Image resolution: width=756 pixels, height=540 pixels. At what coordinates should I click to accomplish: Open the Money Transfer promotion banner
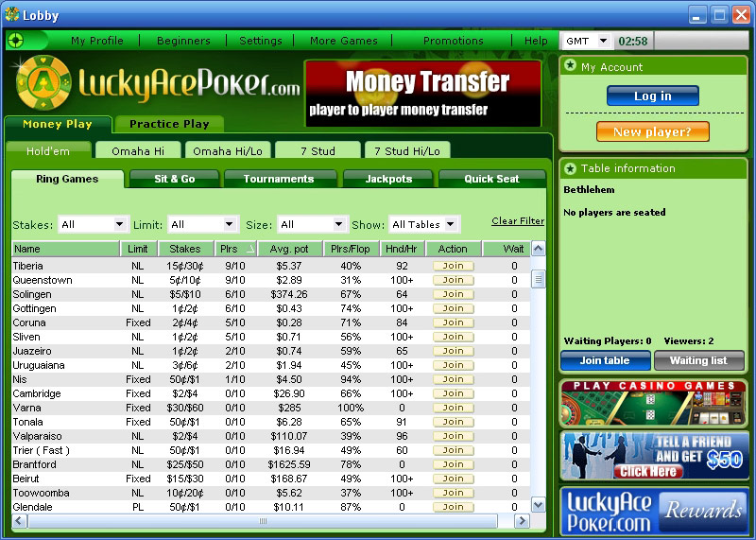(x=422, y=93)
